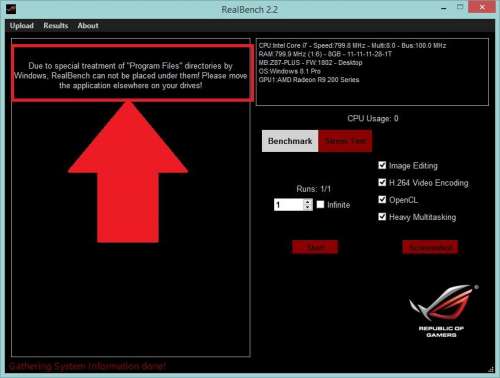Click the red Start button

(x=315, y=247)
